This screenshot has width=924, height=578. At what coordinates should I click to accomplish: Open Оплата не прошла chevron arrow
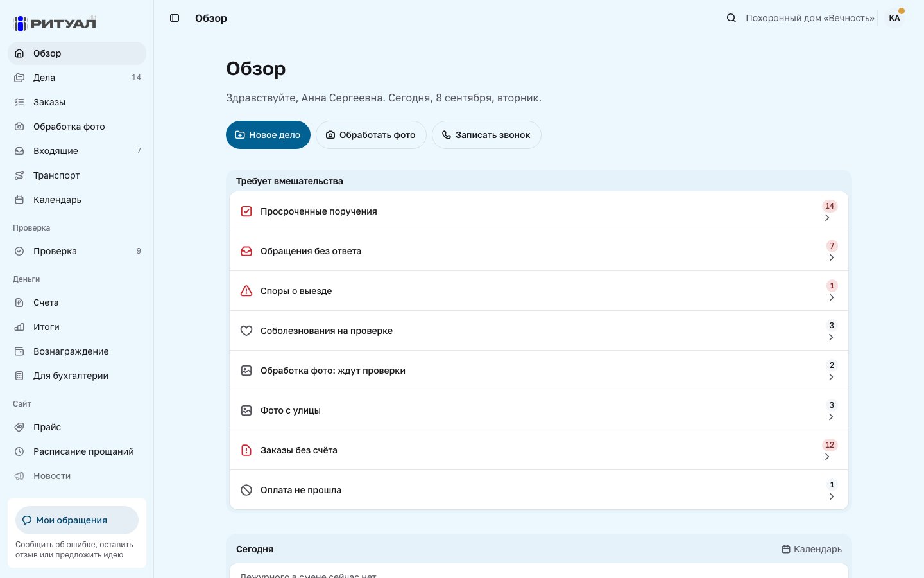832,496
